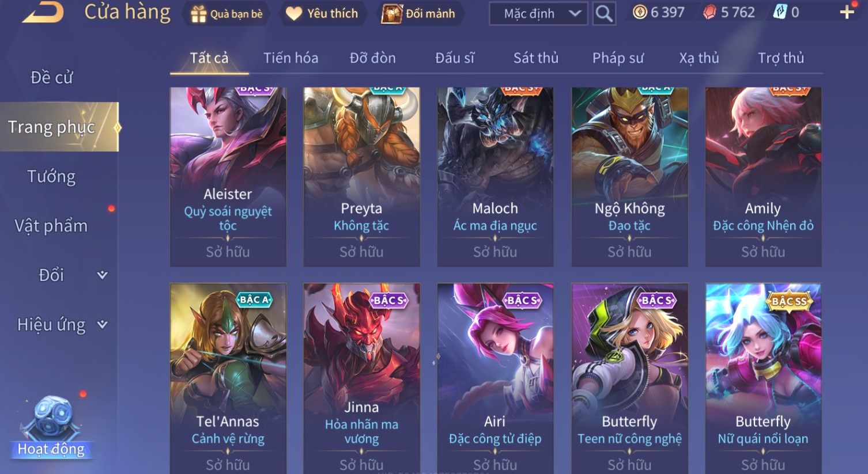Add currency with the plus icon
The height and width of the screenshot is (474, 868).
point(847,12)
